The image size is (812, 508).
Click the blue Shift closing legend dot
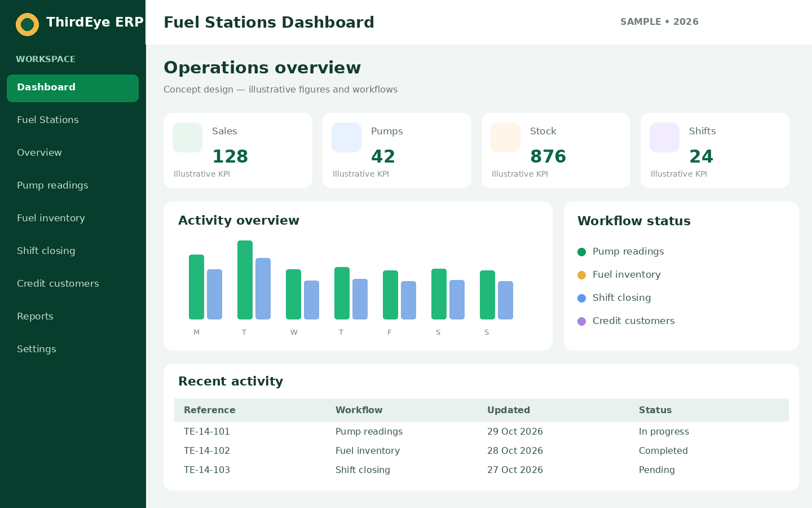582,298
